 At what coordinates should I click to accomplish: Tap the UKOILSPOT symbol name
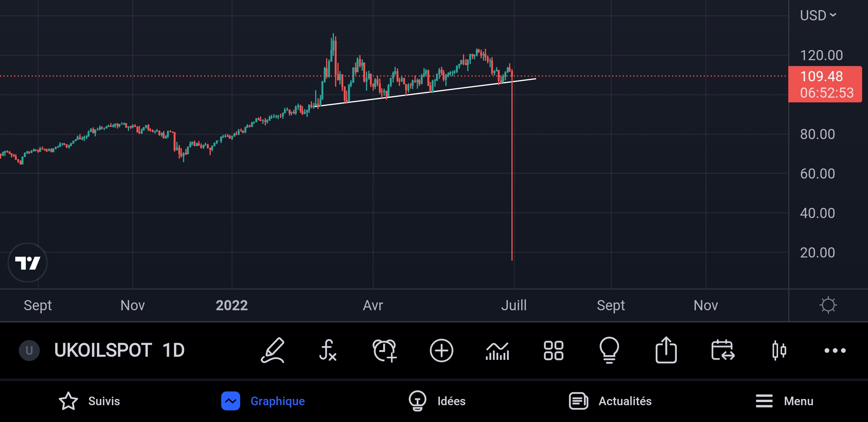point(103,350)
